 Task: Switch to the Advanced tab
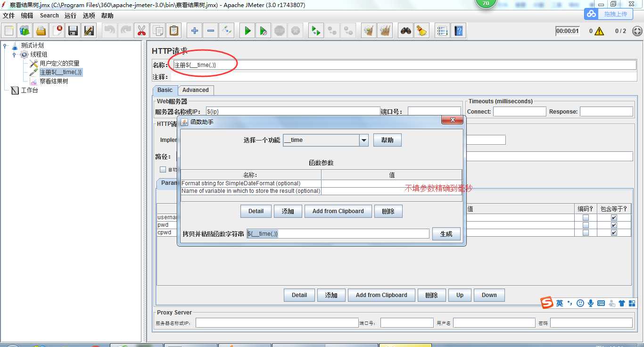(196, 90)
